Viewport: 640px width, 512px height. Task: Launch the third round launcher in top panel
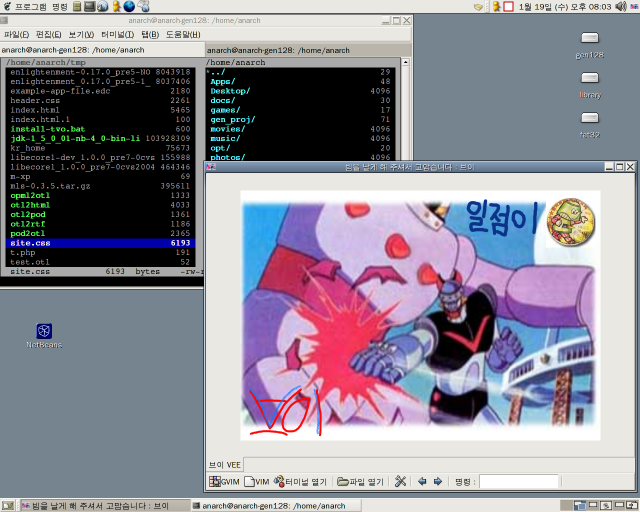point(102,6)
